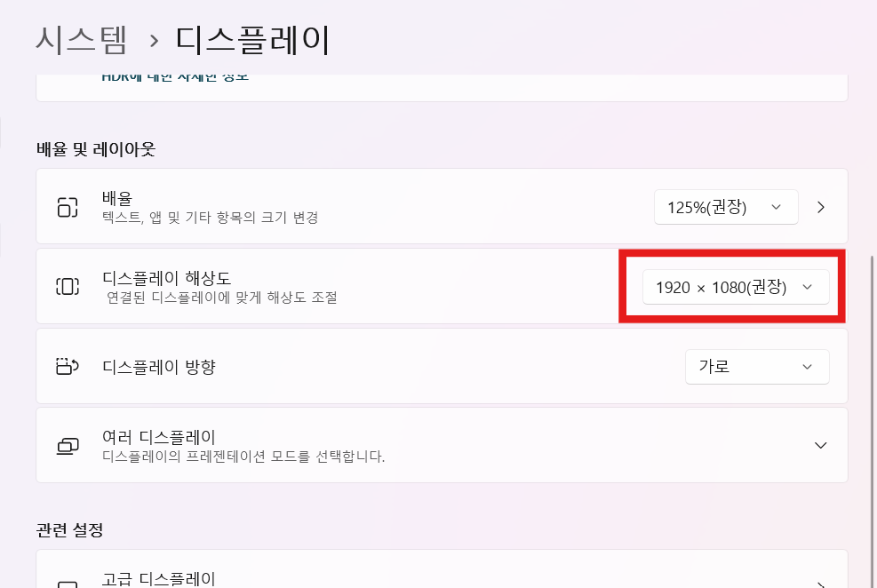Click the arrow to open 배율 detail page
Image resolution: width=877 pixels, height=588 pixels.
click(820, 206)
